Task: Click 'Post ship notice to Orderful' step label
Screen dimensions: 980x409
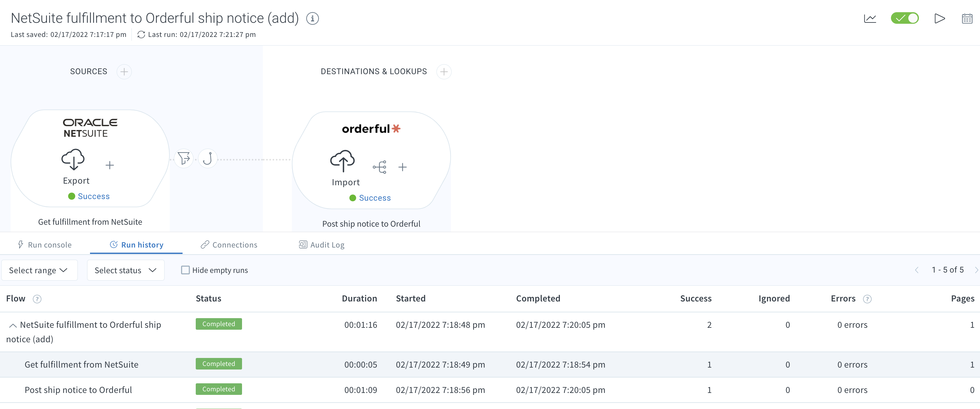Action: [371, 224]
